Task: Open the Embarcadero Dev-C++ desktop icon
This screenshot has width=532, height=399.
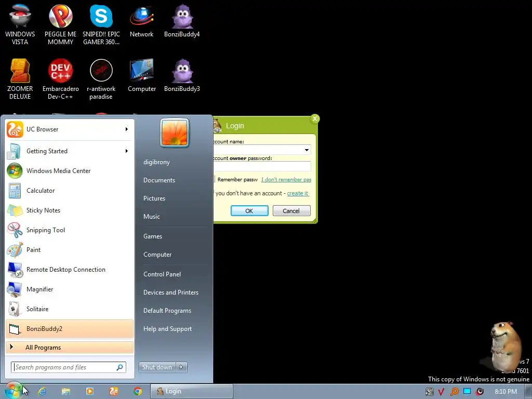Action: click(x=60, y=79)
